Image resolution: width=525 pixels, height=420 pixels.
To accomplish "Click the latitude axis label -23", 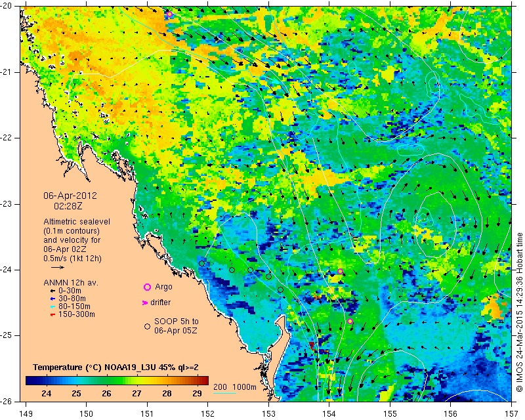I will (x=7, y=204).
